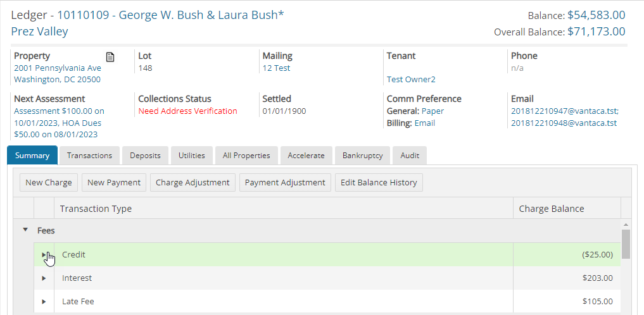Open the Deposits tab
The height and width of the screenshot is (315, 644).
click(x=145, y=156)
